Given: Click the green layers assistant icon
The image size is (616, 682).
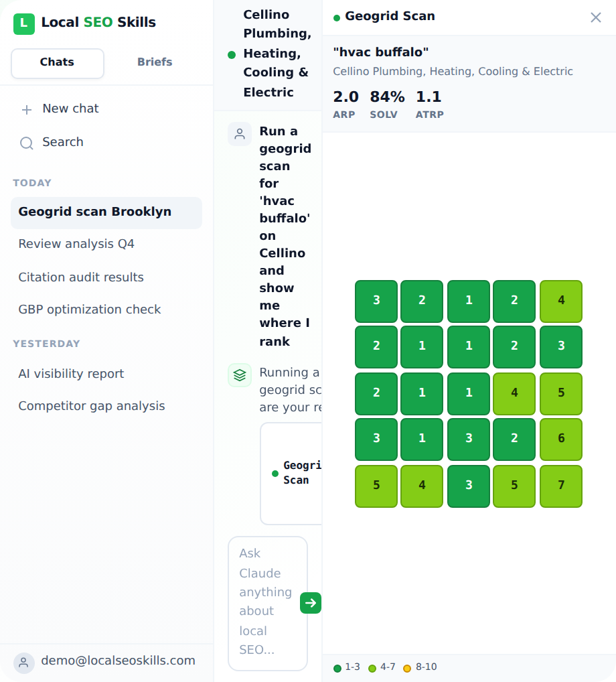Looking at the screenshot, I should click(240, 375).
